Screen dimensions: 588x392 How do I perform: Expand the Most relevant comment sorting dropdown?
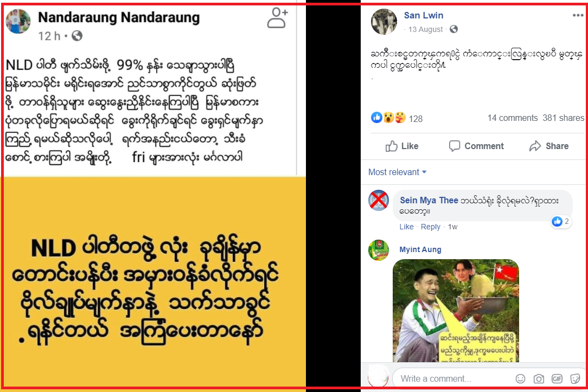click(398, 172)
